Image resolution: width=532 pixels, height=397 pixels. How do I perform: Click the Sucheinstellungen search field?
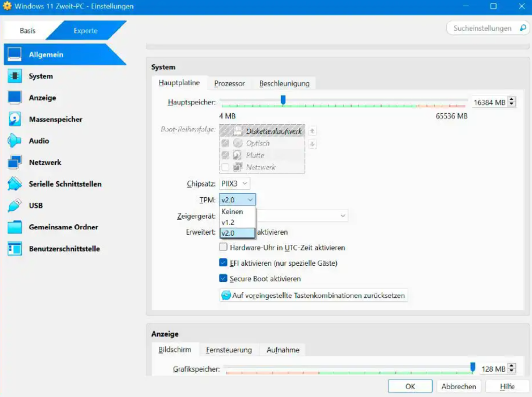coord(483,28)
